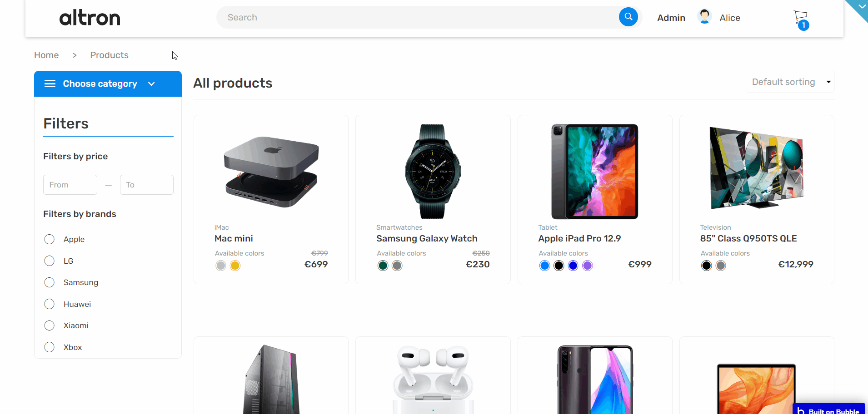Click Alice's user avatar icon
Screen dimensions: 868x414
(704, 17)
